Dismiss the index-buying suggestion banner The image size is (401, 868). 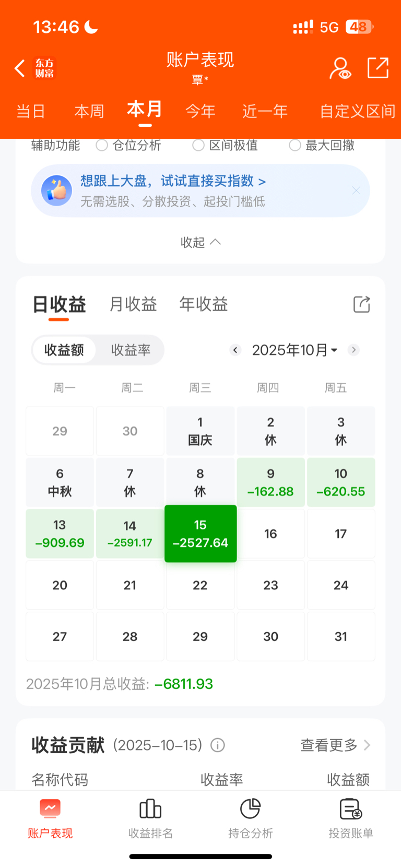tap(356, 191)
